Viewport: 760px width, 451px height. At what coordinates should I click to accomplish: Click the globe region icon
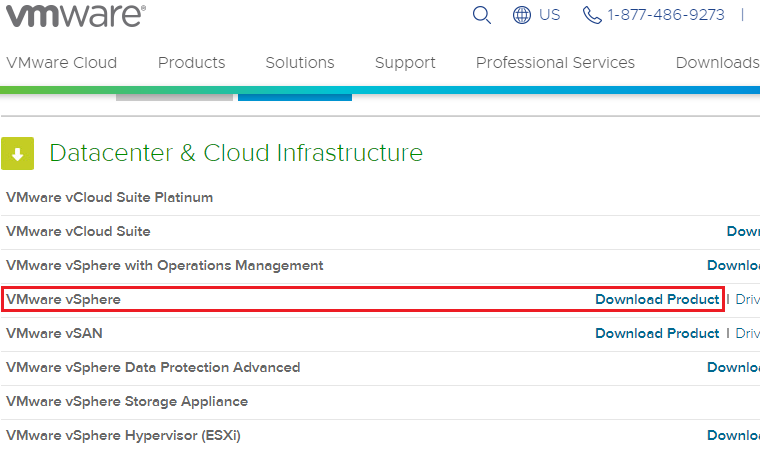pyautogui.click(x=522, y=15)
